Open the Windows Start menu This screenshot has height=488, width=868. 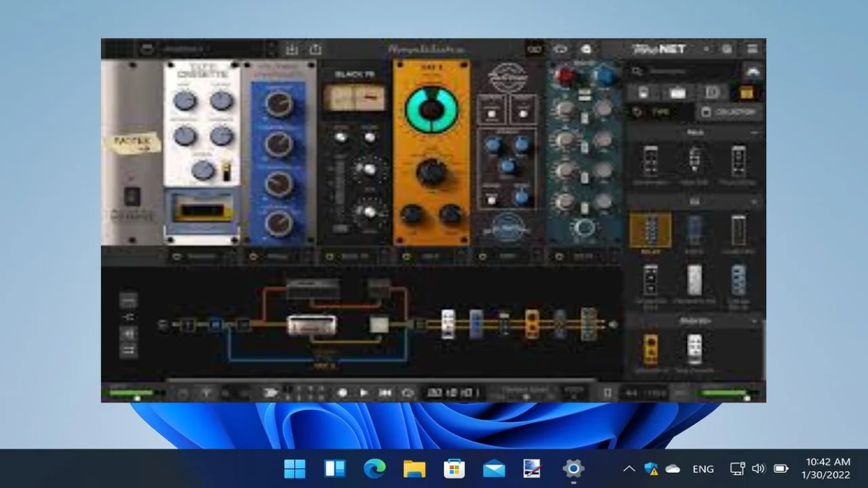point(295,468)
